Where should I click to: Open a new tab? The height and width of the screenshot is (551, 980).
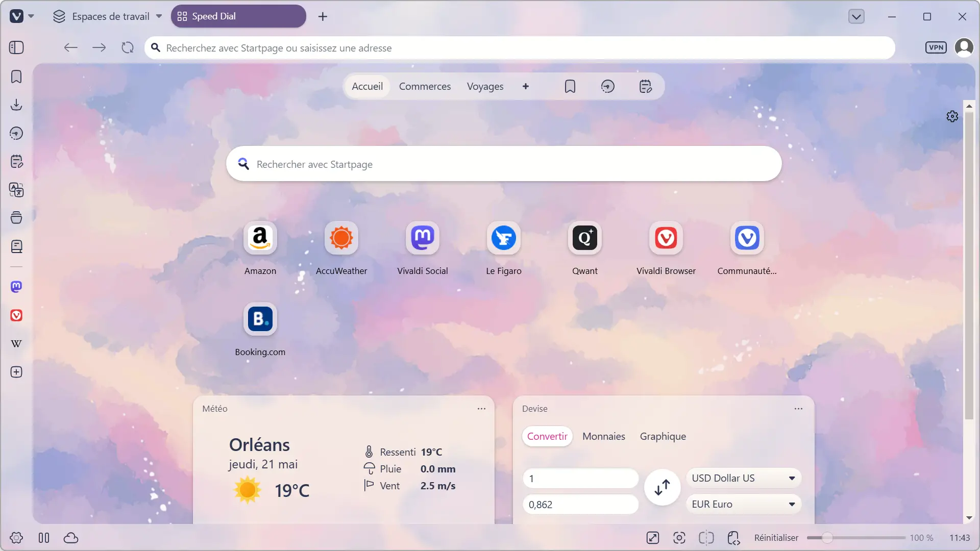coord(323,16)
